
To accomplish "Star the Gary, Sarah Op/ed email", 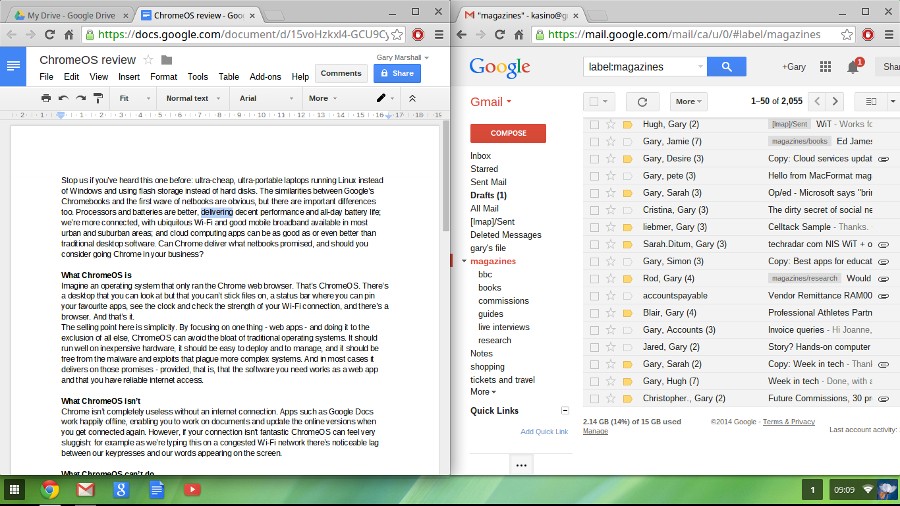I will pos(610,193).
